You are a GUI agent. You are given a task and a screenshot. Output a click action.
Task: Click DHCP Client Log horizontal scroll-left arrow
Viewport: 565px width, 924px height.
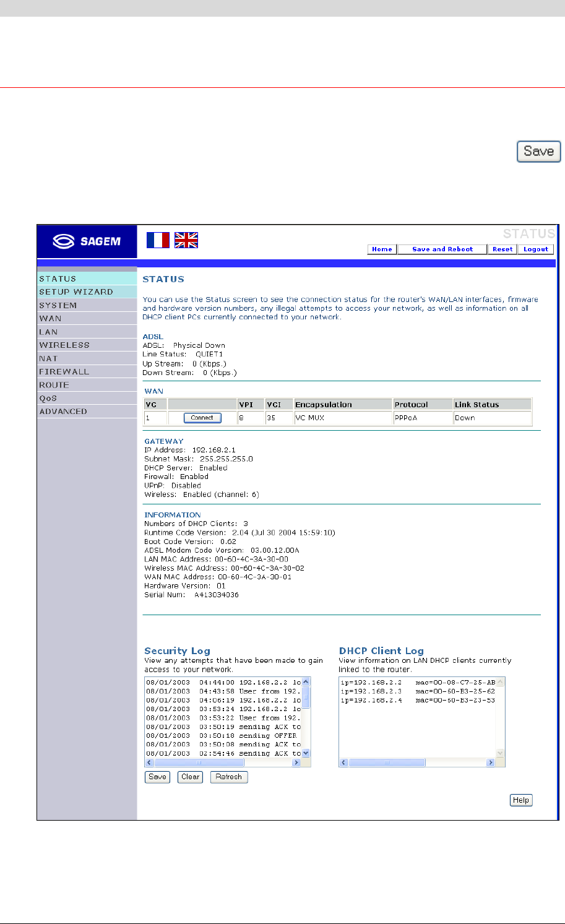[343, 762]
